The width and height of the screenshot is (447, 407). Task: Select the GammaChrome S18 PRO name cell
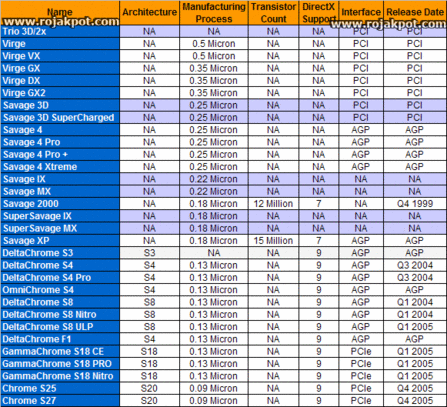pos(60,364)
